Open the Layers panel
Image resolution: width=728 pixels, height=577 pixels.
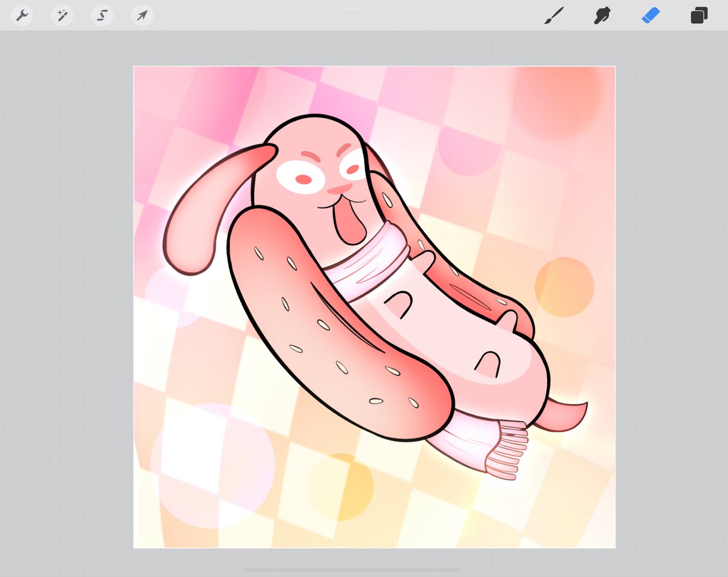[699, 15]
